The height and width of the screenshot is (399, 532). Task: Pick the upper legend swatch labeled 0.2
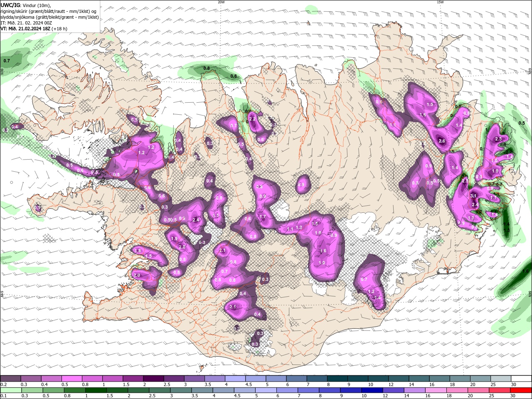pyautogui.click(x=10, y=379)
